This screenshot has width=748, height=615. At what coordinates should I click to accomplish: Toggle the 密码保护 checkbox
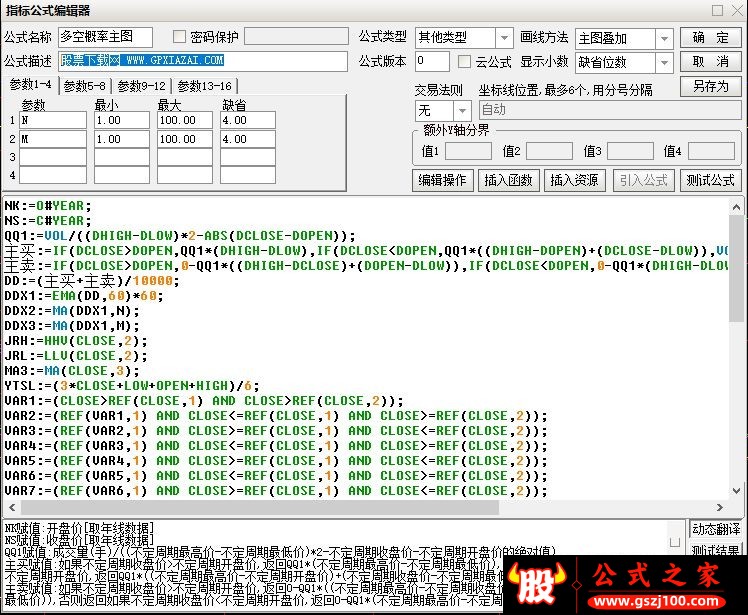(179, 37)
